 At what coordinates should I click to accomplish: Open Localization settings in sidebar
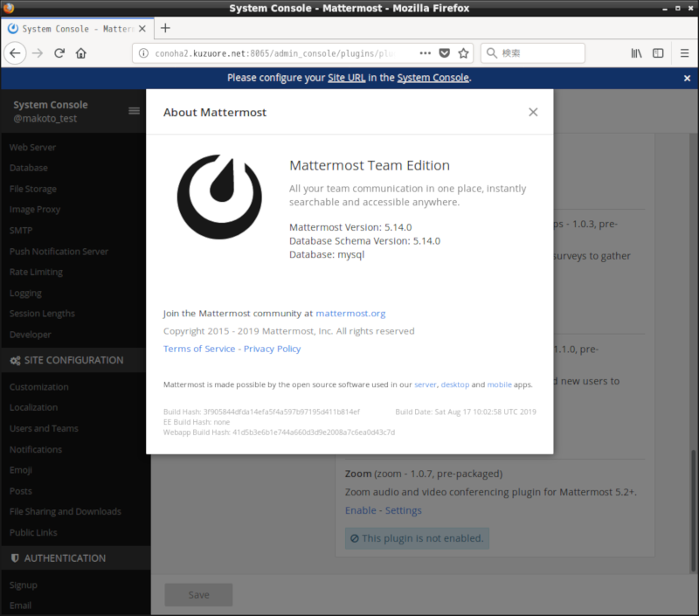click(x=33, y=407)
